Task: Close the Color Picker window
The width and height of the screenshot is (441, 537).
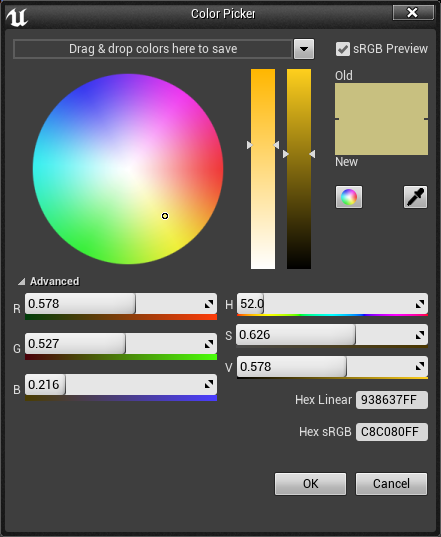Action: 413,13
